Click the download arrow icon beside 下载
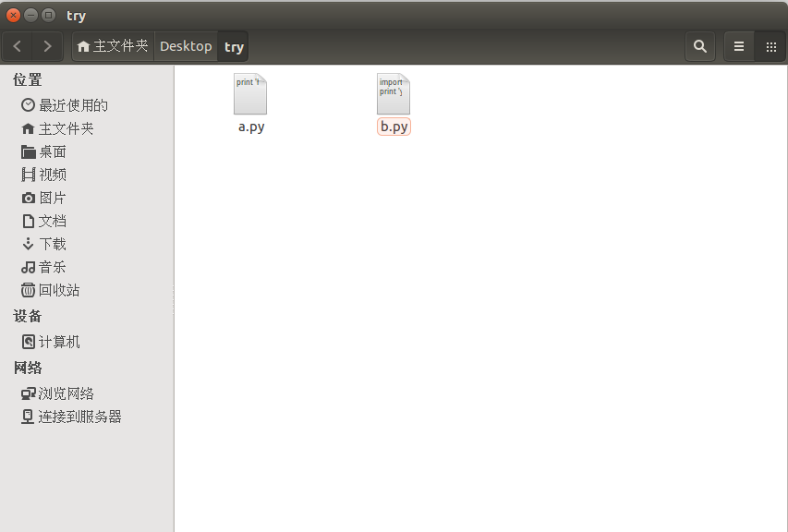788x532 pixels. (28, 244)
